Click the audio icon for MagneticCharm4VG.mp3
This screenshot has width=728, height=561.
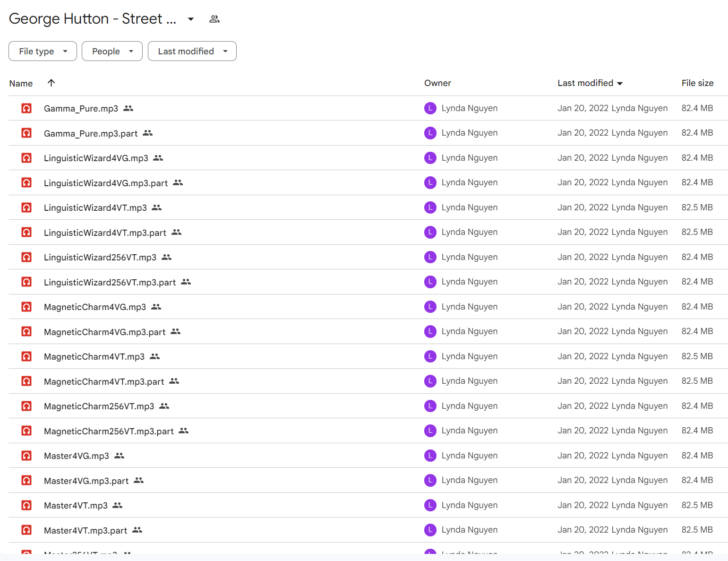[26, 307]
